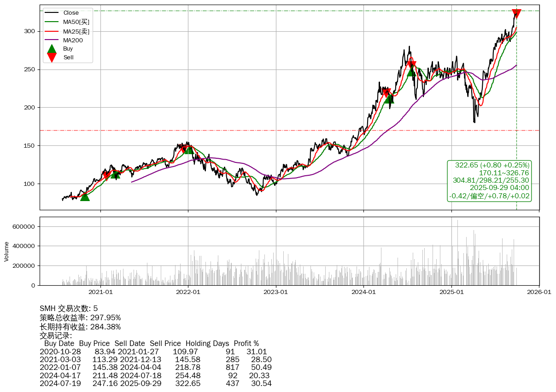Click the purple MA200 line sample in the legend
The width and height of the screenshot is (556, 392).
point(52,40)
